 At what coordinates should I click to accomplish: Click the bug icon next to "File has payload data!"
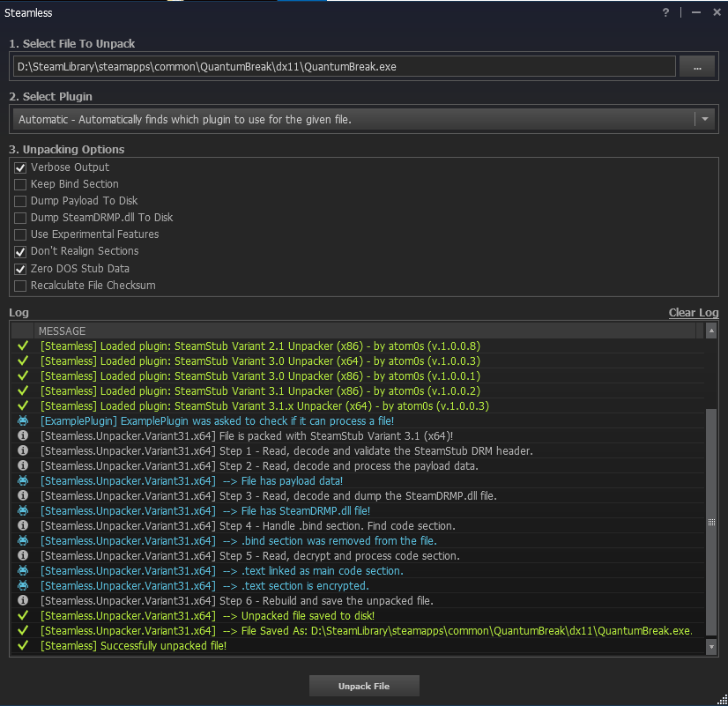22,480
